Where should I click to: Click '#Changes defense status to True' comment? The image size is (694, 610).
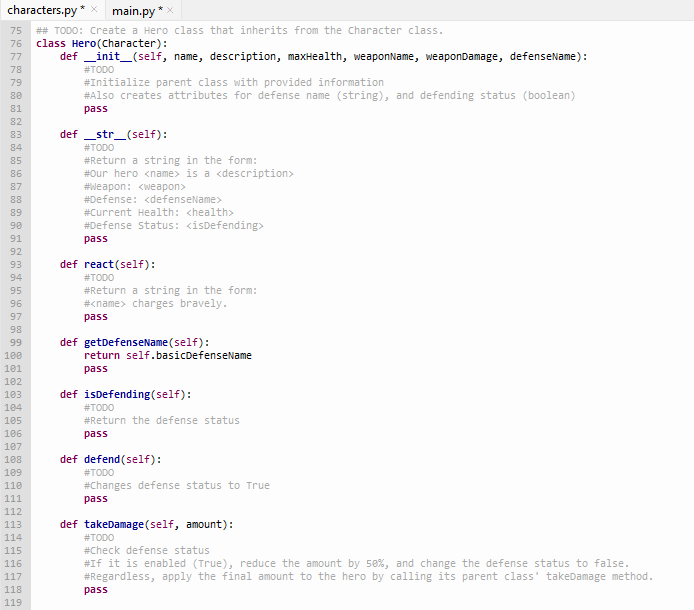pyautogui.click(x=177, y=486)
